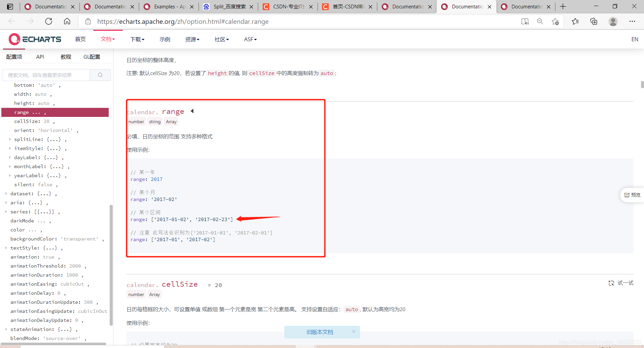Expand the yearLabel tree node
The height and width of the screenshot is (348, 644).
[10, 176]
